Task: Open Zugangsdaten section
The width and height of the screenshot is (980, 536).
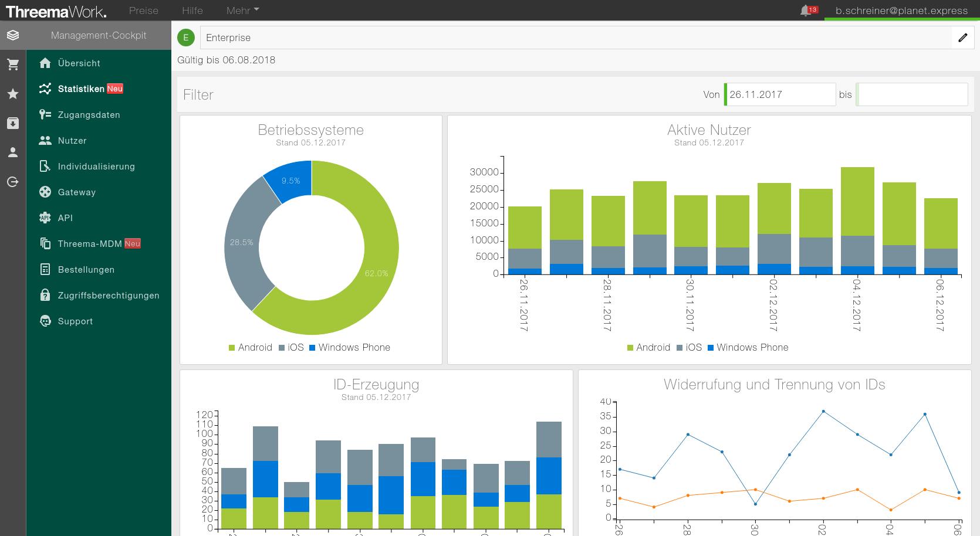Action: pos(89,115)
